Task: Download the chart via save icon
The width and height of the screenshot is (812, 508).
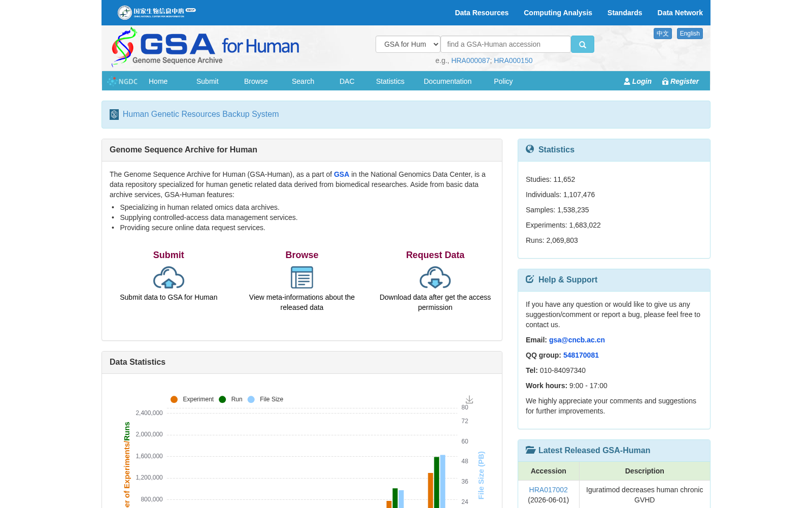Action: click(x=469, y=400)
